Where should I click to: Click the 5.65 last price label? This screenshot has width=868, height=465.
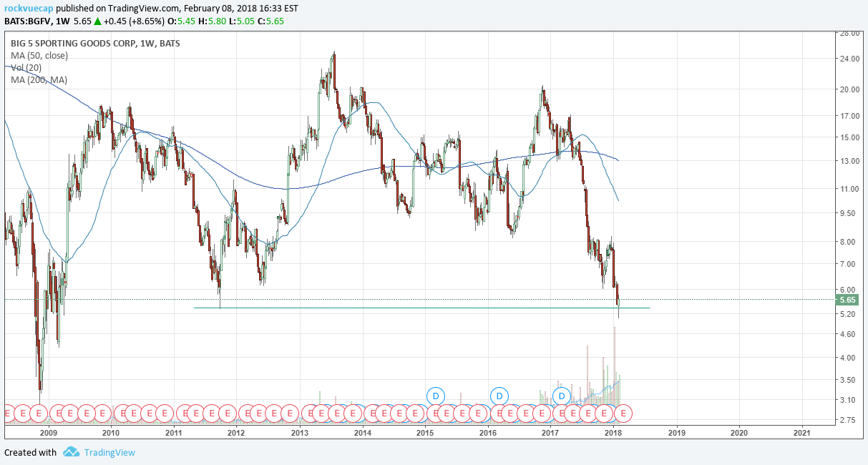(849, 300)
